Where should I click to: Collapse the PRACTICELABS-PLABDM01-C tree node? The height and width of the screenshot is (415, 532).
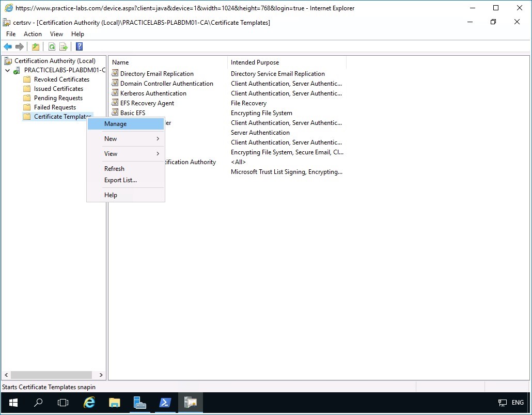point(7,70)
